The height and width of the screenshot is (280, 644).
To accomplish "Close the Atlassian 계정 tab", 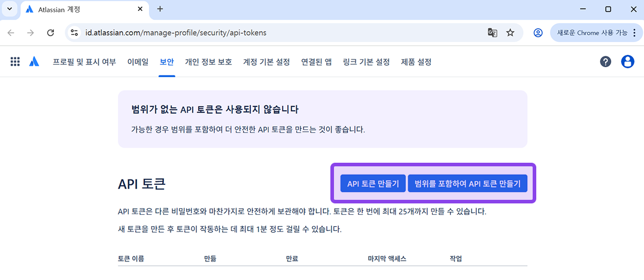I will 141,9.
